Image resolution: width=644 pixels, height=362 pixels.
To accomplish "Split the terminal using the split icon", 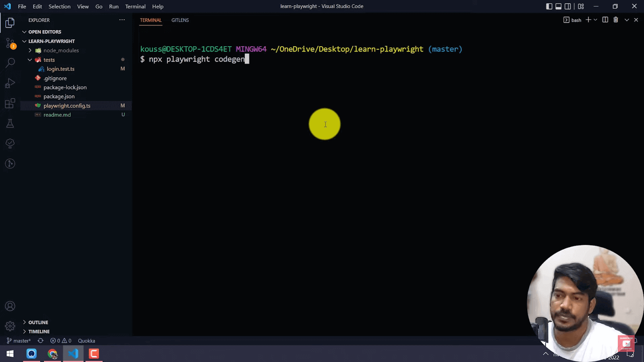I will 605,20.
